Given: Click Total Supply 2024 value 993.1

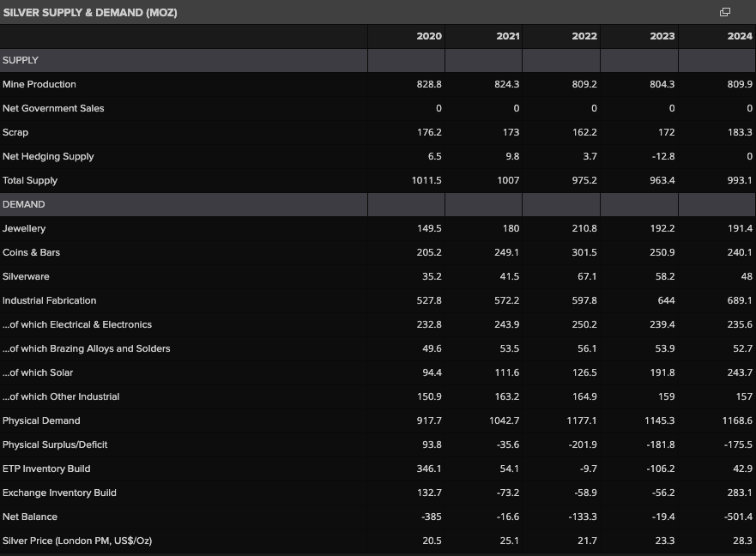Looking at the screenshot, I should pyautogui.click(x=740, y=180).
